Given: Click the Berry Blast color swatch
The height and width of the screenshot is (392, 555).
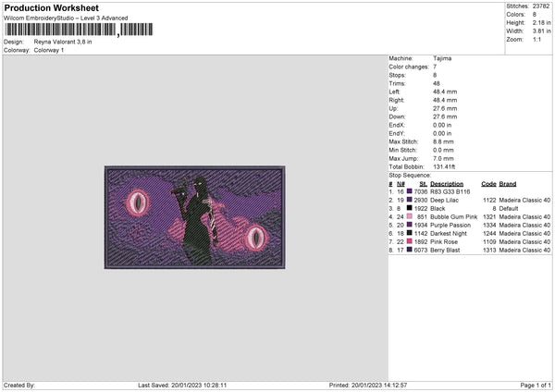Looking at the screenshot, I should coord(409,250).
